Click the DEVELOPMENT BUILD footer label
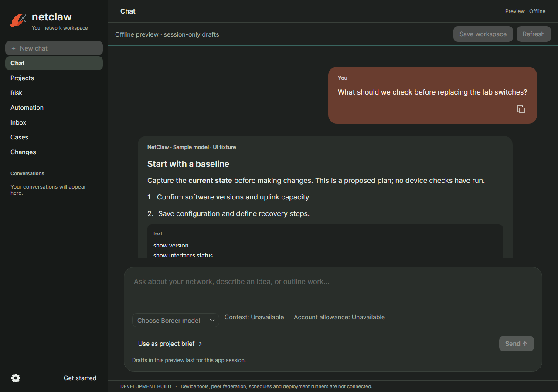Screen dimensions: 558x392 tap(146, 386)
